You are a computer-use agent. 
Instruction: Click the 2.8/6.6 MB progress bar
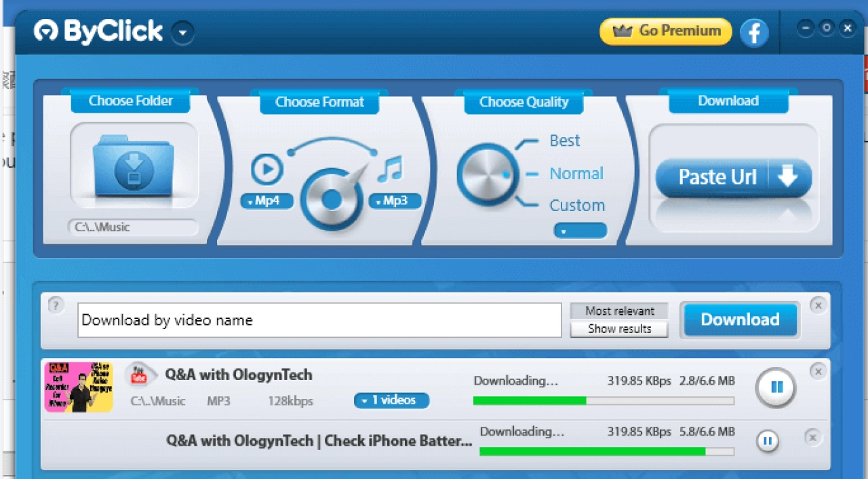[x=604, y=401]
